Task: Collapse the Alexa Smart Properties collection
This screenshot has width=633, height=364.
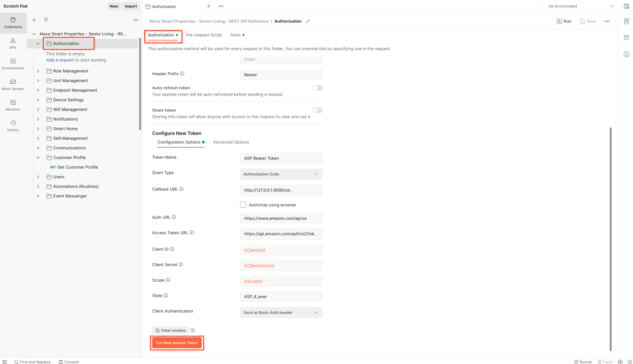Action: pos(34,34)
